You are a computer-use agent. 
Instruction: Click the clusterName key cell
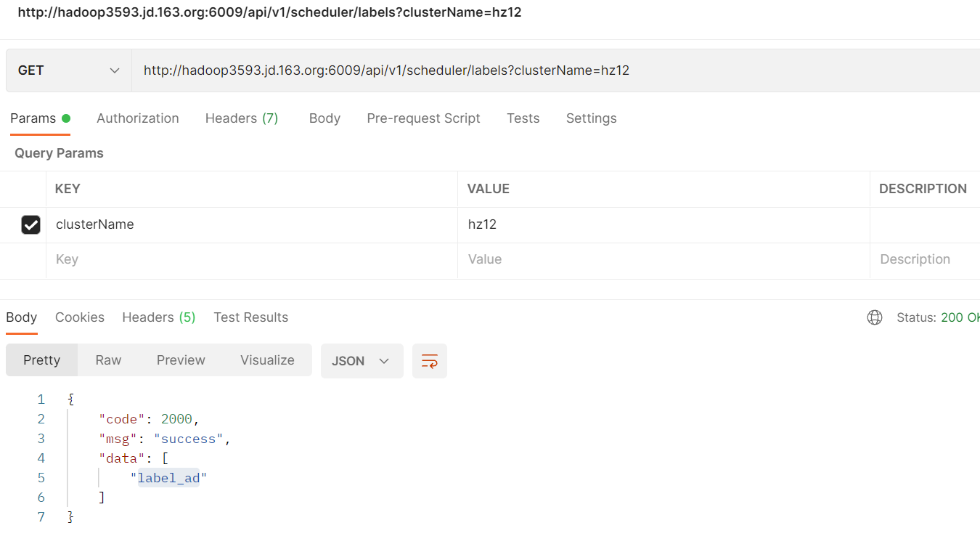252,225
